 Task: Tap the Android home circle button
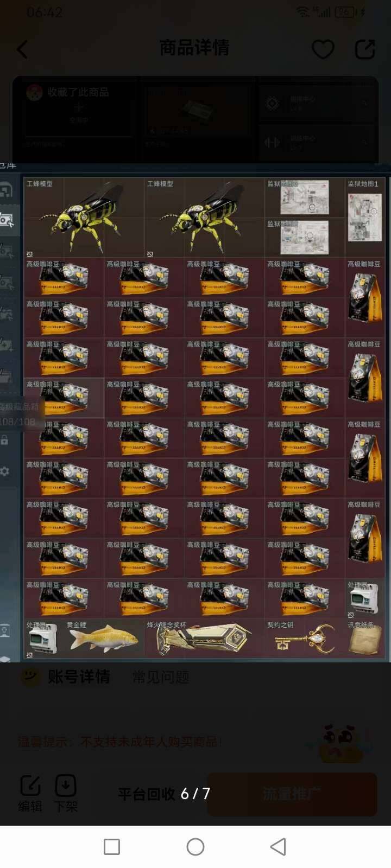click(x=195, y=847)
